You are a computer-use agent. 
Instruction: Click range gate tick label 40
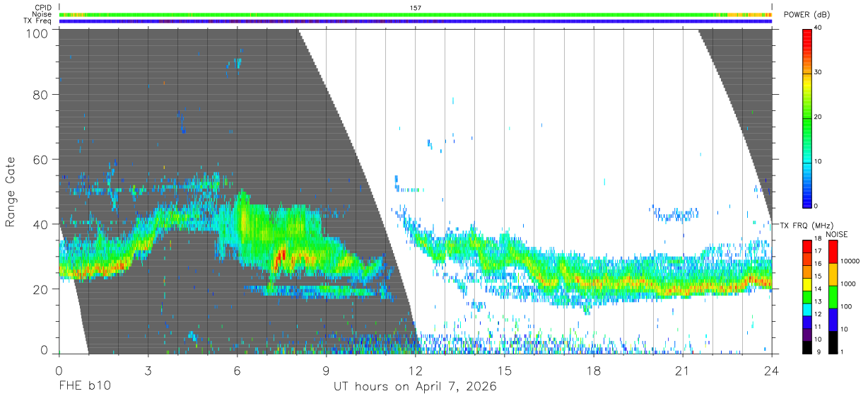[41, 224]
